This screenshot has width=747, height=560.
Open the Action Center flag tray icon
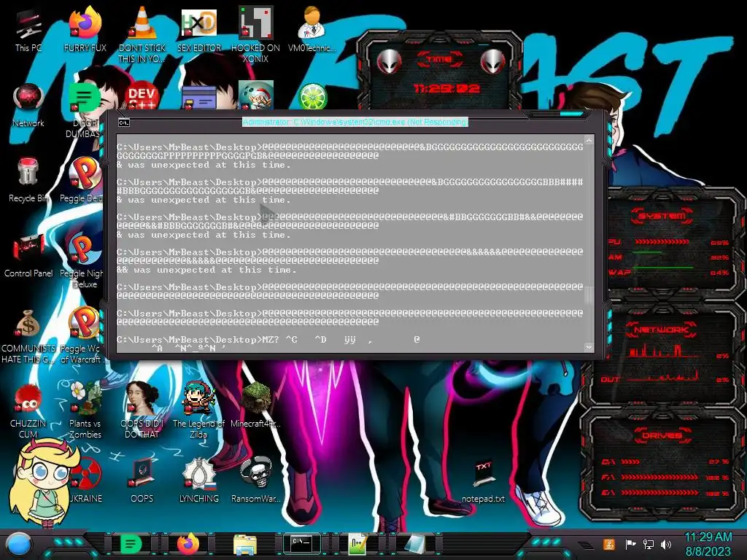point(630,544)
